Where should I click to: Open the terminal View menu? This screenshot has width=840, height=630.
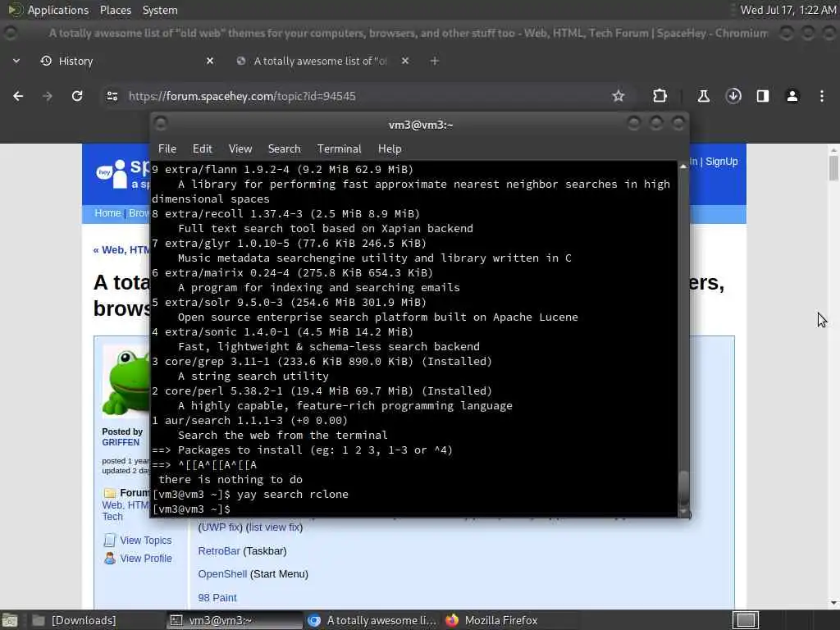[240, 149]
